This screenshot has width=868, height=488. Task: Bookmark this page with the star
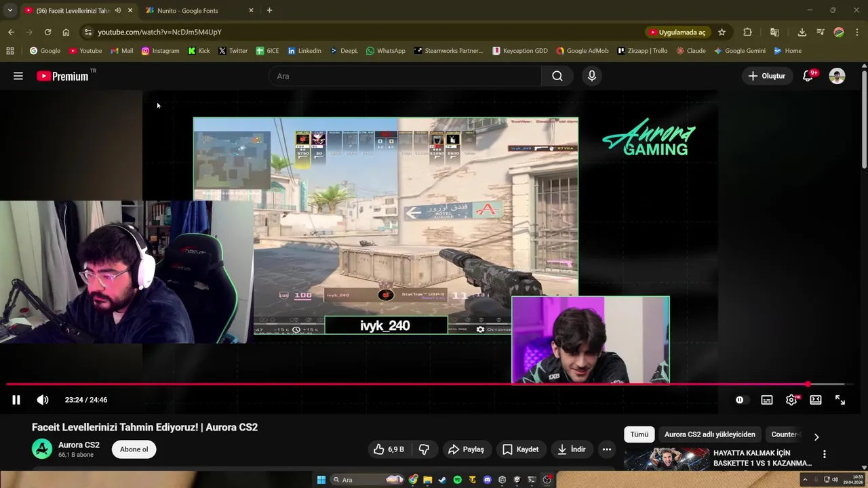point(722,32)
